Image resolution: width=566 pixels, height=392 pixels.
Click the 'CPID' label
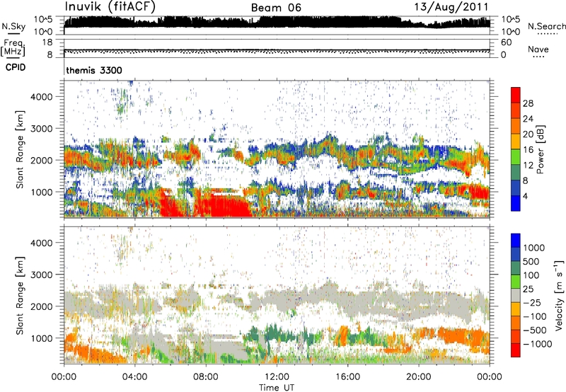click(16, 67)
